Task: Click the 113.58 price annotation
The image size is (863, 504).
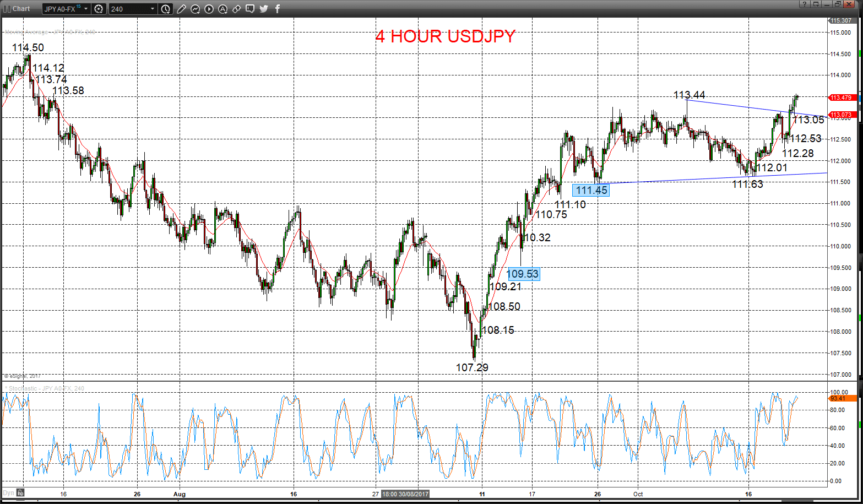Action: 68,90
